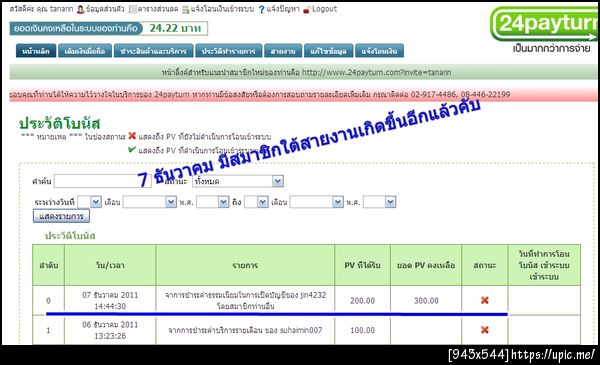Open the second เดือน month dropdown
This screenshot has width=600, height=365.
(x=316, y=202)
